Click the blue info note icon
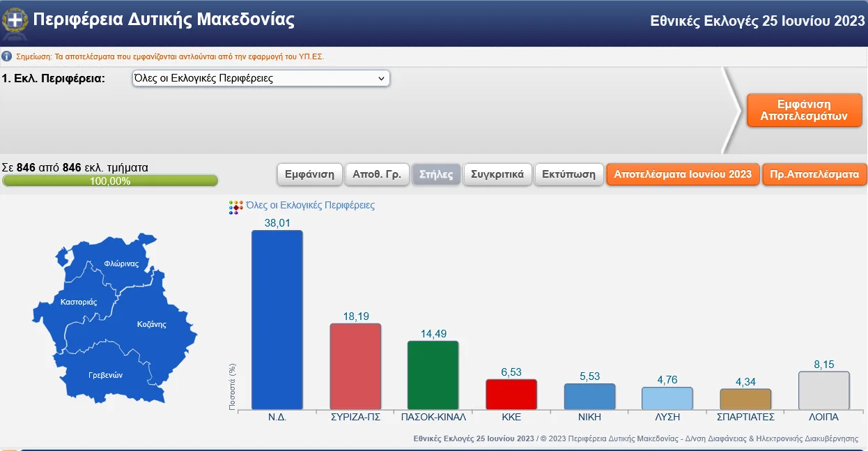The width and height of the screenshot is (868, 451). click(x=7, y=56)
